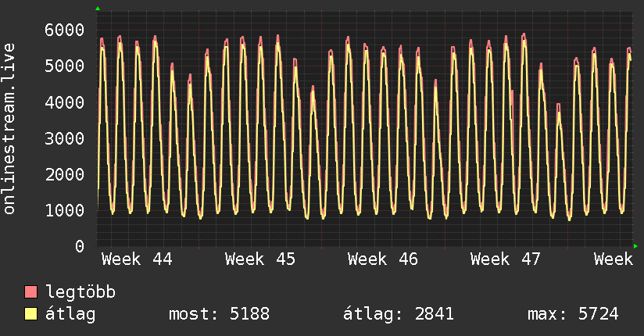Click the yellow átlag color swatch
Image resolution: width=644 pixels, height=336 pixels.
pyautogui.click(x=31, y=314)
